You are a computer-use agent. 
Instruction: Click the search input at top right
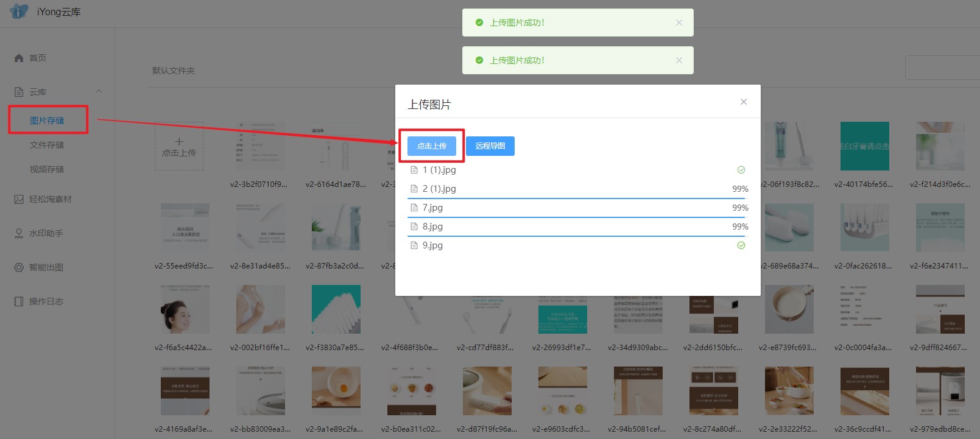[942, 68]
